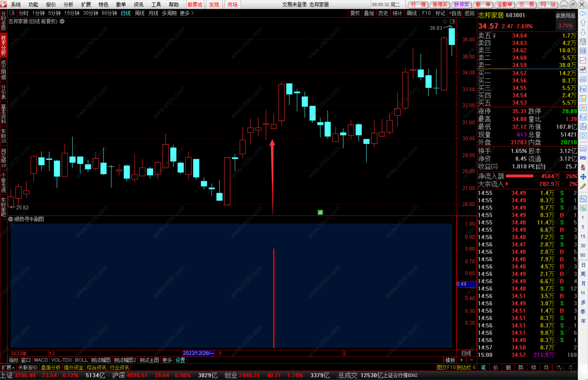Click the 涨停买 button

tap(440, 5)
